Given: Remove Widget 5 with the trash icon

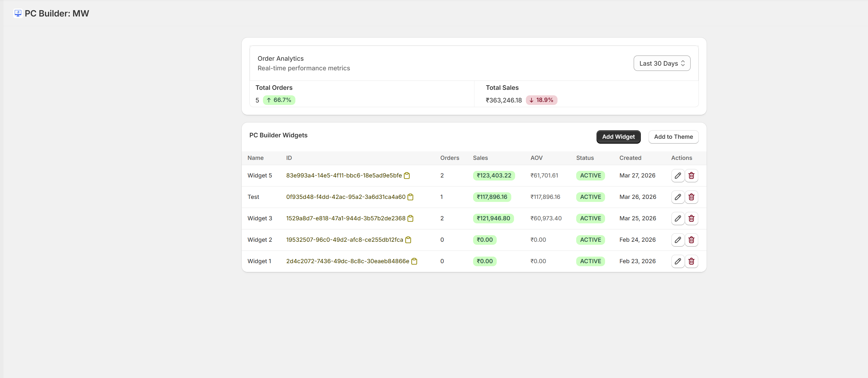Looking at the screenshot, I should 691,175.
